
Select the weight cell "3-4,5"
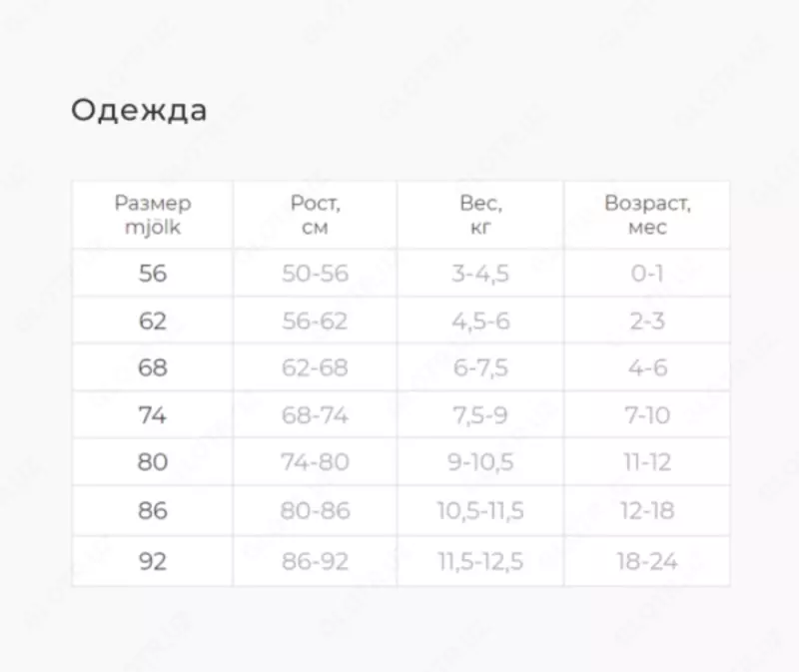coord(480,273)
